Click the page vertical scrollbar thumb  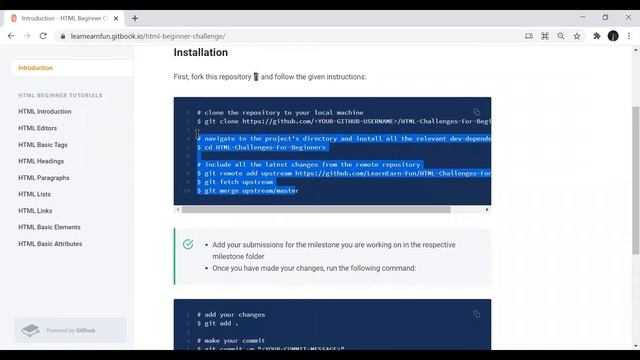click(x=636, y=180)
